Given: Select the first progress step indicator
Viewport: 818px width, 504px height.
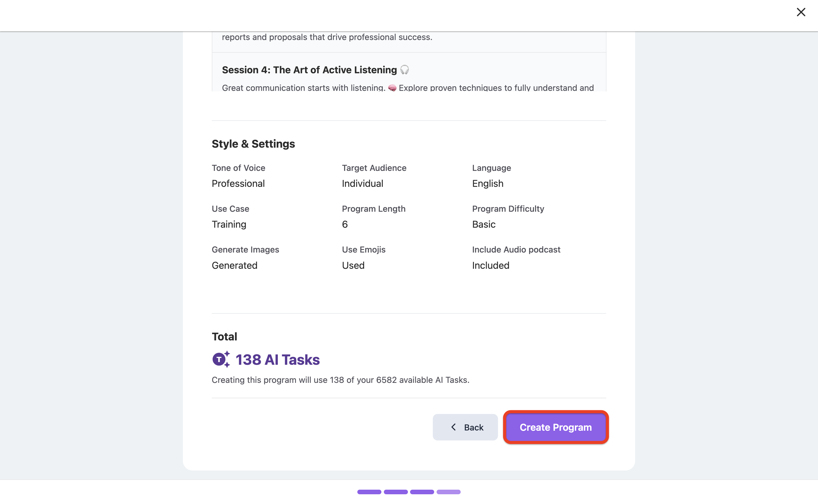Looking at the screenshot, I should (x=369, y=492).
